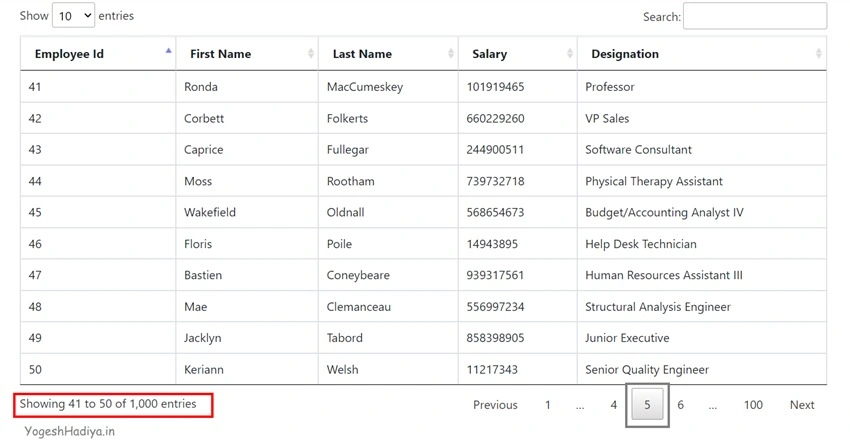Sort table by Designation header text

pyautogui.click(x=625, y=54)
